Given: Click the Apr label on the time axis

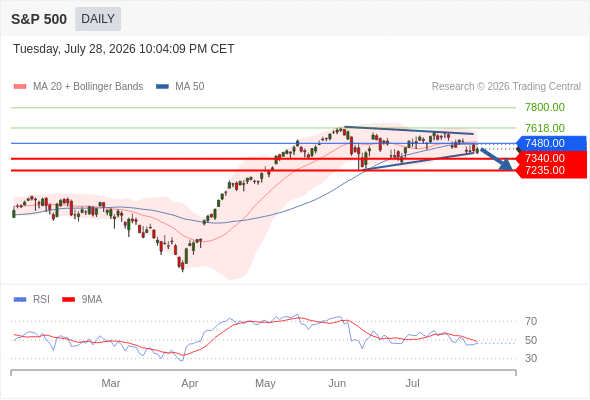Looking at the screenshot, I should point(190,383).
